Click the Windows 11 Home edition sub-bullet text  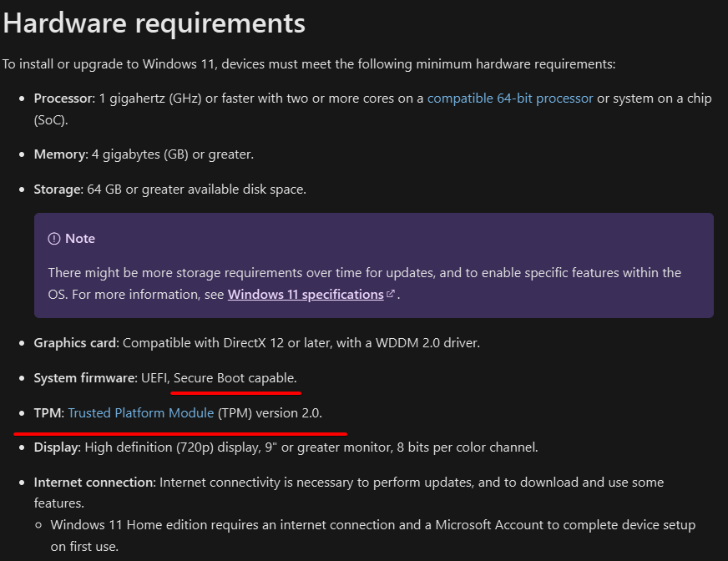pos(373,535)
